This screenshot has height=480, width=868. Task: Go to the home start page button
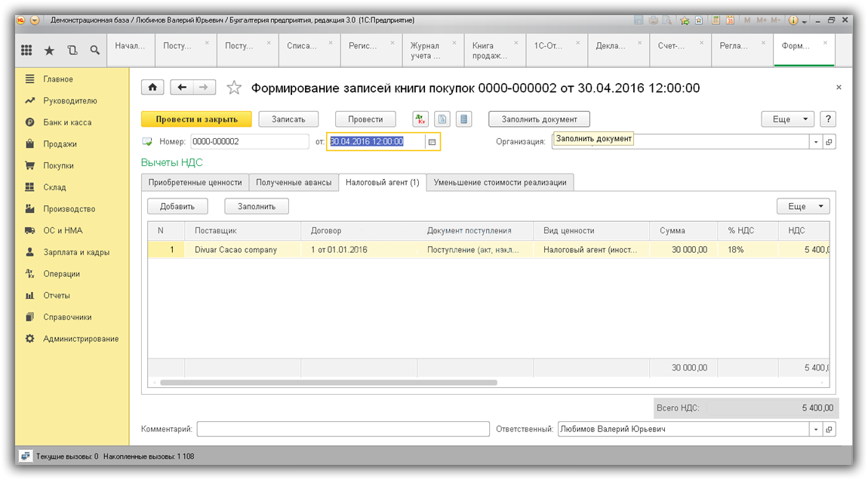click(152, 88)
